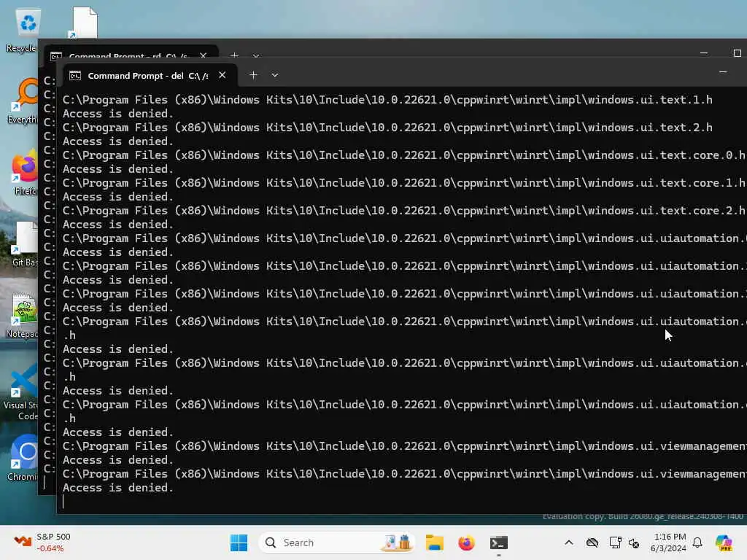Open the notifications bell icon
Image resolution: width=747 pixels, height=560 pixels.
697,542
